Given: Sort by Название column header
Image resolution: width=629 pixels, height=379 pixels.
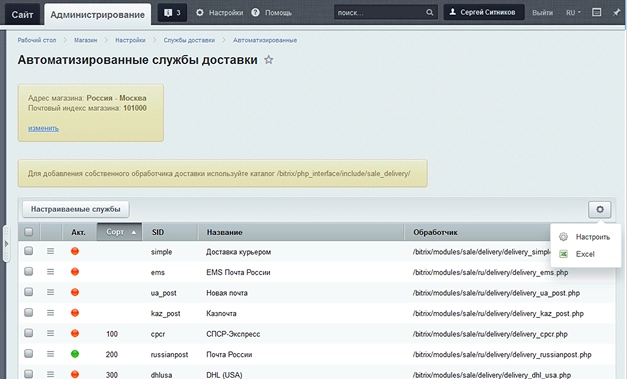Looking at the screenshot, I should point(301,232).
